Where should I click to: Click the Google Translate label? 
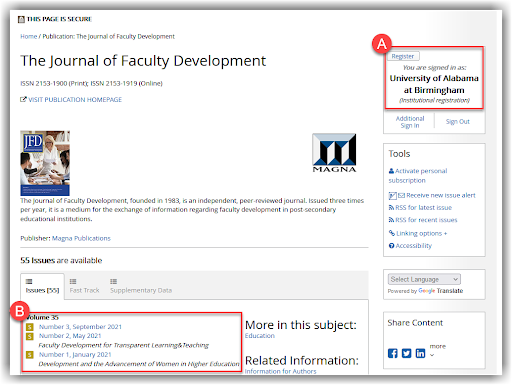pyautogui.click(x=440, y=291)
